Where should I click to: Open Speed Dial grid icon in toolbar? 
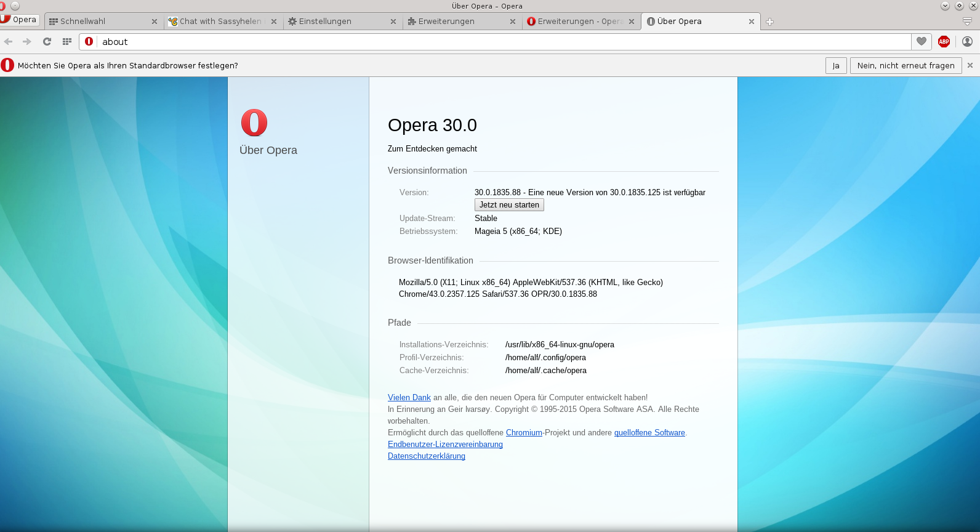click(67, 41)
